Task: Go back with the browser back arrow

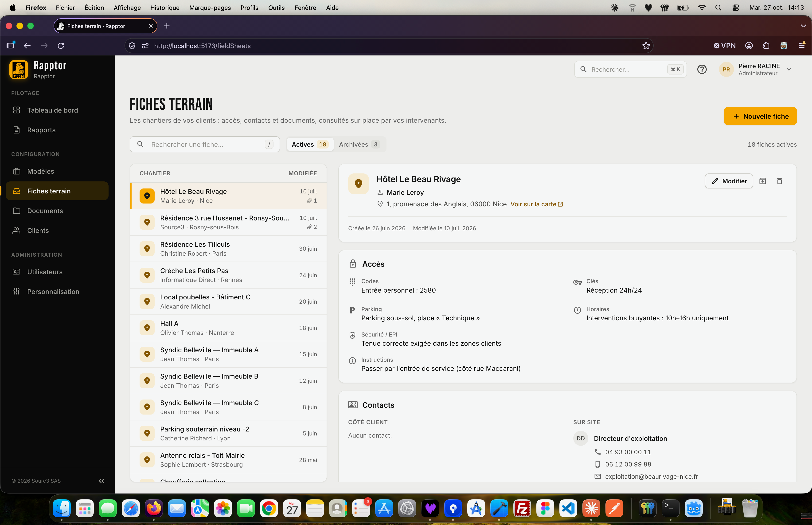Action: [27, 46]
